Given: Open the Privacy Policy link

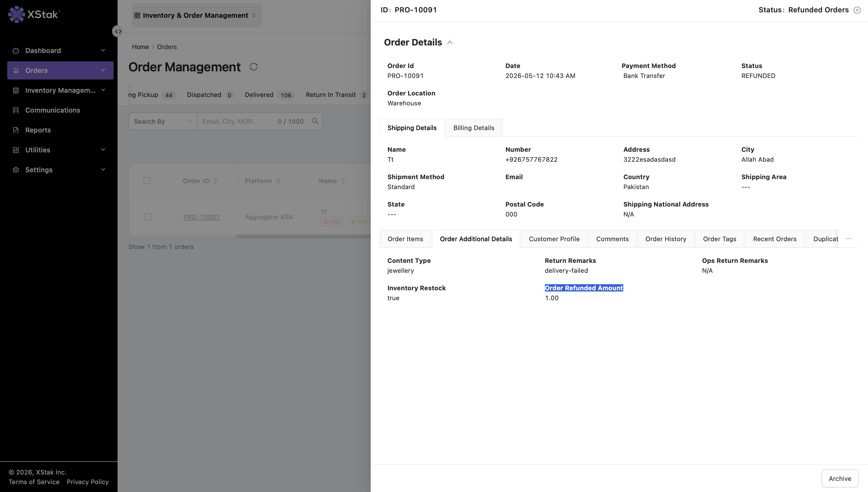Looking at the screenshot, I should click(88, 482).
